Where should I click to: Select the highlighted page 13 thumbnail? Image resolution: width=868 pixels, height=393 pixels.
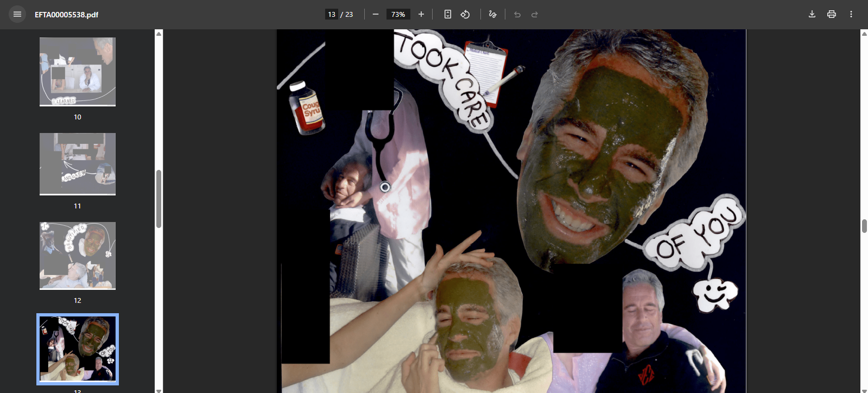78,349
